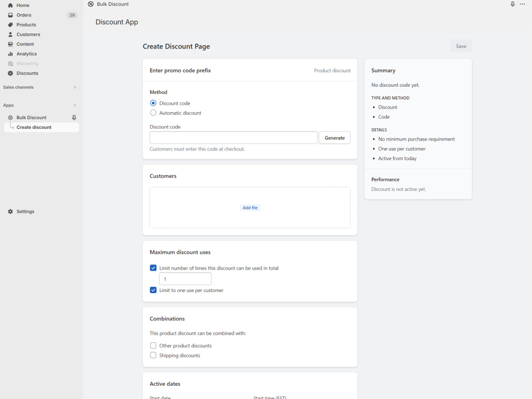Click the Orders inbox icon
This screenshot has height=399, width=532.
pyautogui.click(x=10, y=15)
